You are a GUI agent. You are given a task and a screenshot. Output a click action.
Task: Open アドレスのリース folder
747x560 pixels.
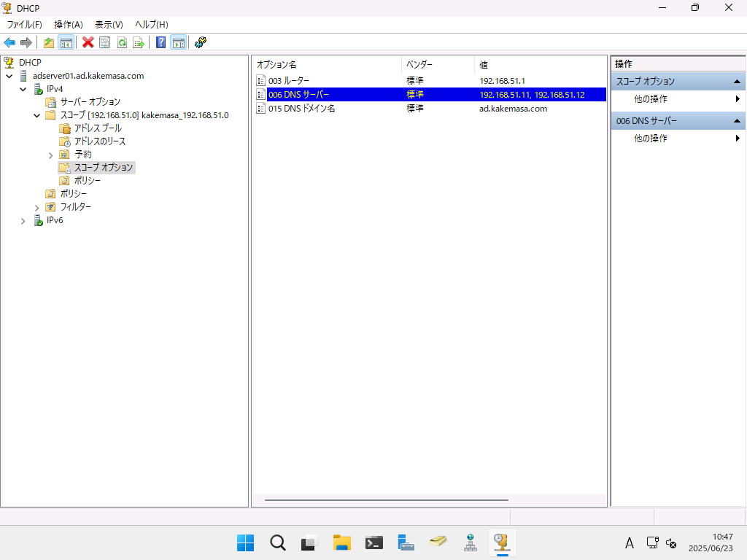tap(99, 141)
